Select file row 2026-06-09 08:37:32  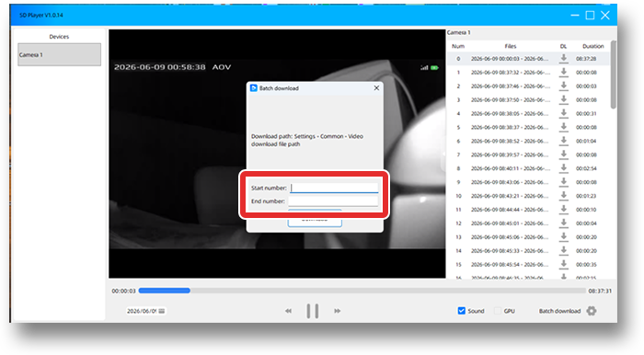[528, 73]
